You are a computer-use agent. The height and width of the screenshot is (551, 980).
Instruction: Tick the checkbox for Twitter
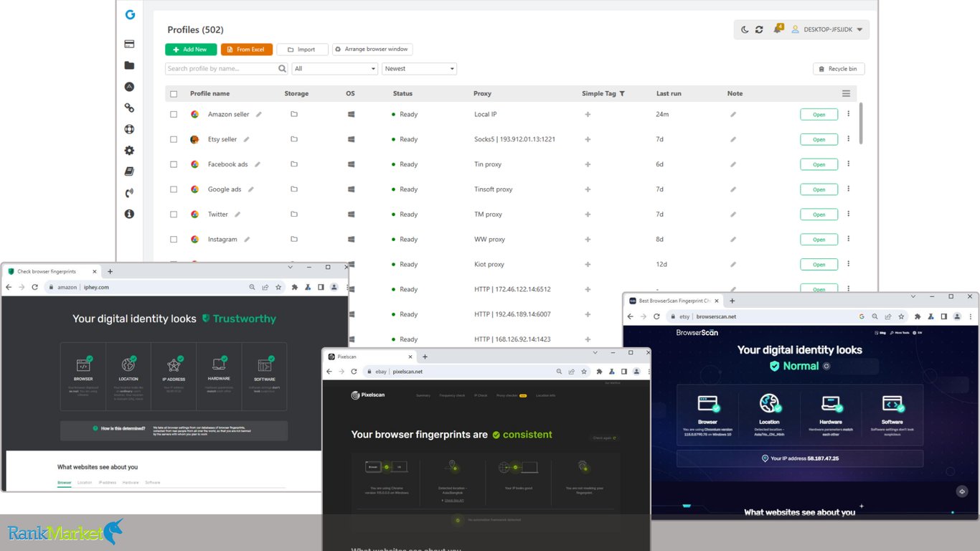coord(174,214)
